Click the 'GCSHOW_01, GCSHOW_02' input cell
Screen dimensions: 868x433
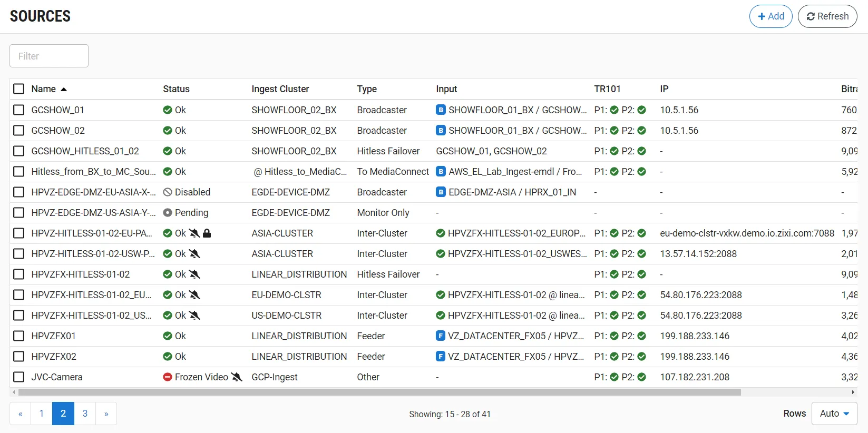click(x=491, y=151)
